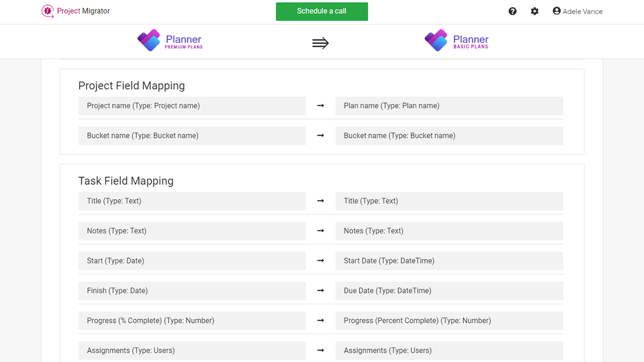The image size is (644, 362).
Task: Select source Start (Type: Date) field
Action: point(192,261)
